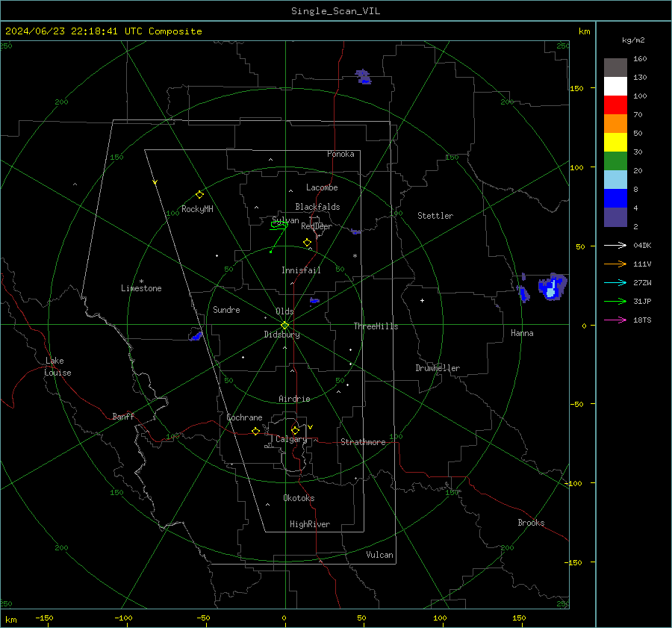
Task: Click the Stettler city label
Action: tap(435, 216)
